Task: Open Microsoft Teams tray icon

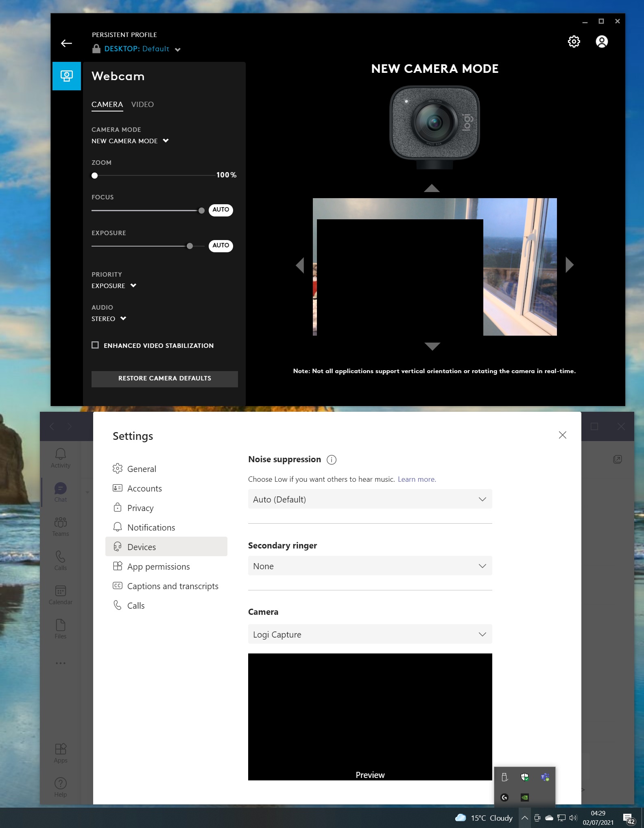Action: [x=545, y=777]
